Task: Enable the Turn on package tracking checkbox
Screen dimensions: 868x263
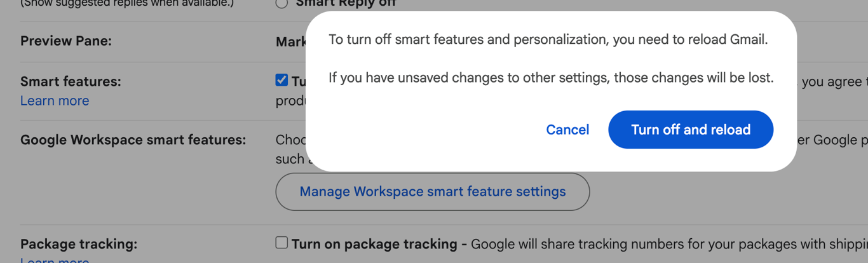Action: [x=281, y=243]
